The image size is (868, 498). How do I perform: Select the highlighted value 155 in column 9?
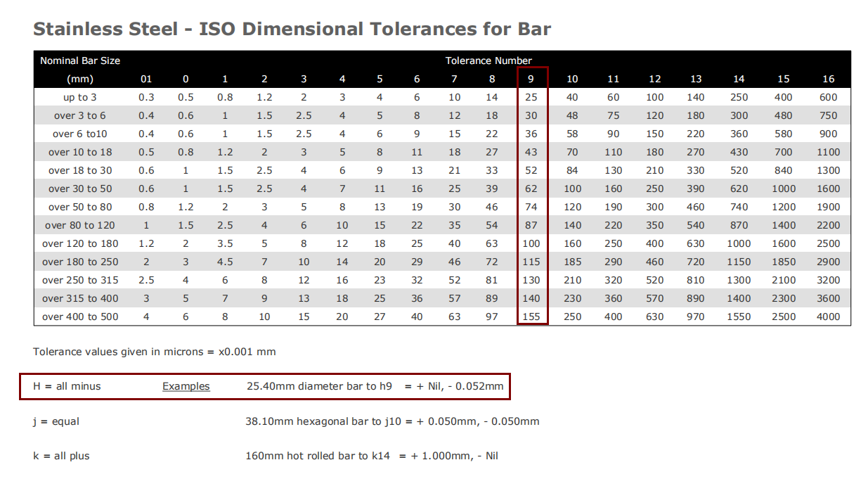(x=531, y=317)
